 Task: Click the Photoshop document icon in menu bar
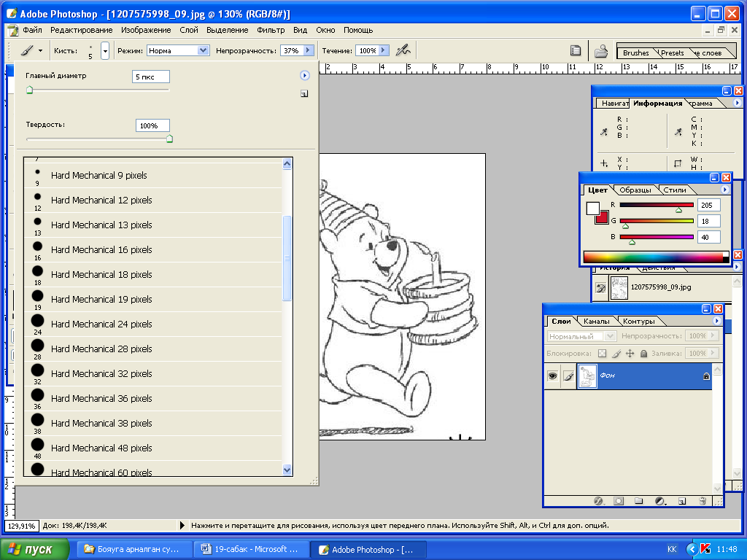pos(12,31)
